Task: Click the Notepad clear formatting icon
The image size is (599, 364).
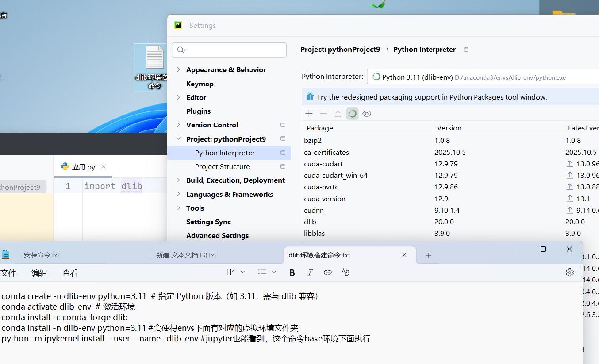Action: 346,272
